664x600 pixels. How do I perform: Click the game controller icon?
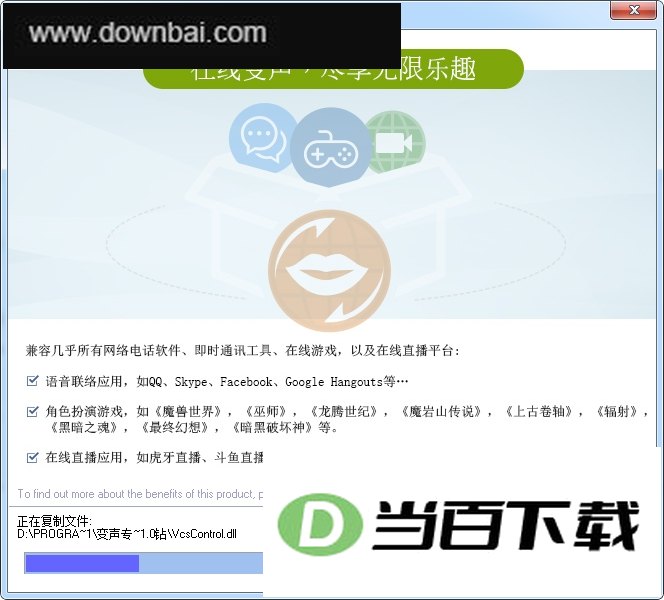tap(330, 148)
